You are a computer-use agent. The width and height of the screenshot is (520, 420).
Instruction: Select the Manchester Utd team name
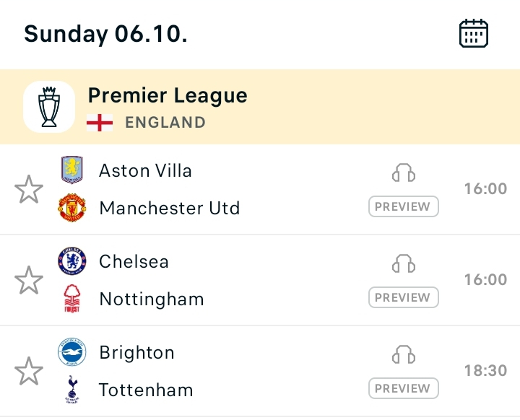tap(170, 208)
